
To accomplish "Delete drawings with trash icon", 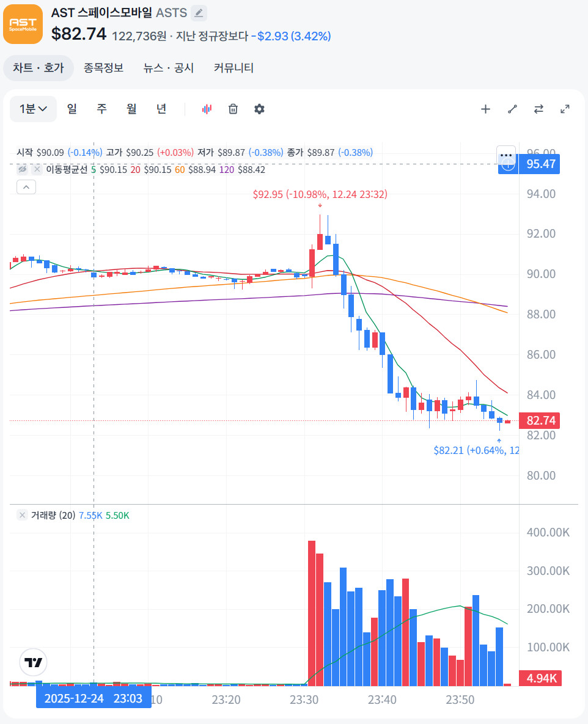I will (233, 109).
